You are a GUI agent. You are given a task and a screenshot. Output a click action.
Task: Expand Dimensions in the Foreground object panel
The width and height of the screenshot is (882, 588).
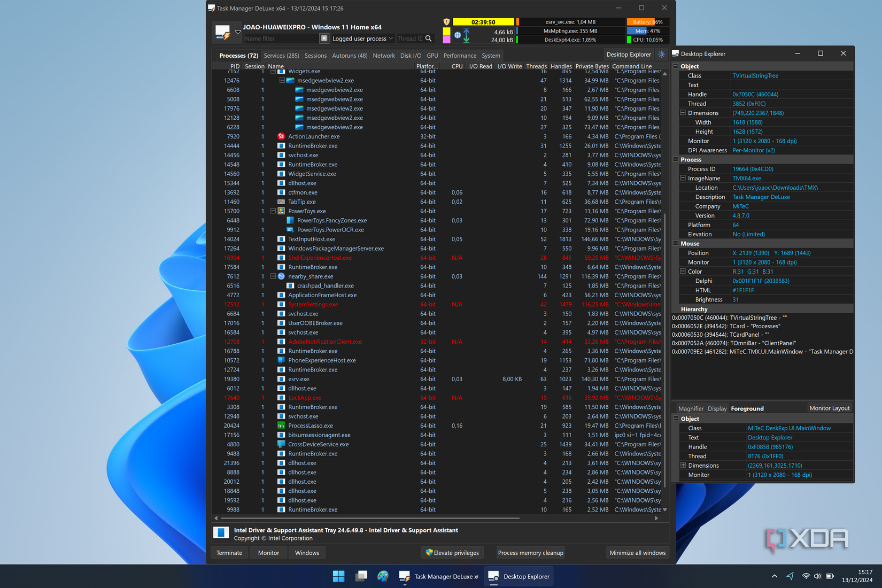(x=683, y=465)
